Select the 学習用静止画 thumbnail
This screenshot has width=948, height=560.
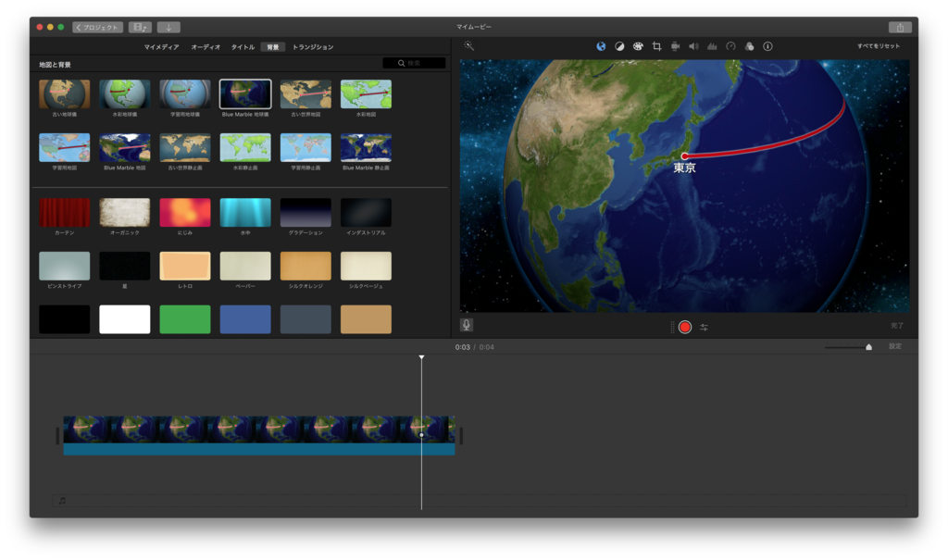pyautogui.click(x=306, y=147)
